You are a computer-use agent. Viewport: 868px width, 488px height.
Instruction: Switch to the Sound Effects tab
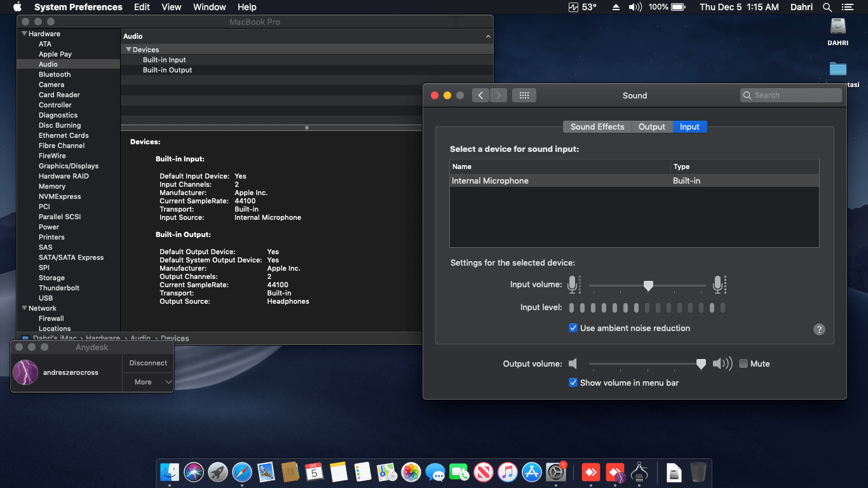coord(597,127)
